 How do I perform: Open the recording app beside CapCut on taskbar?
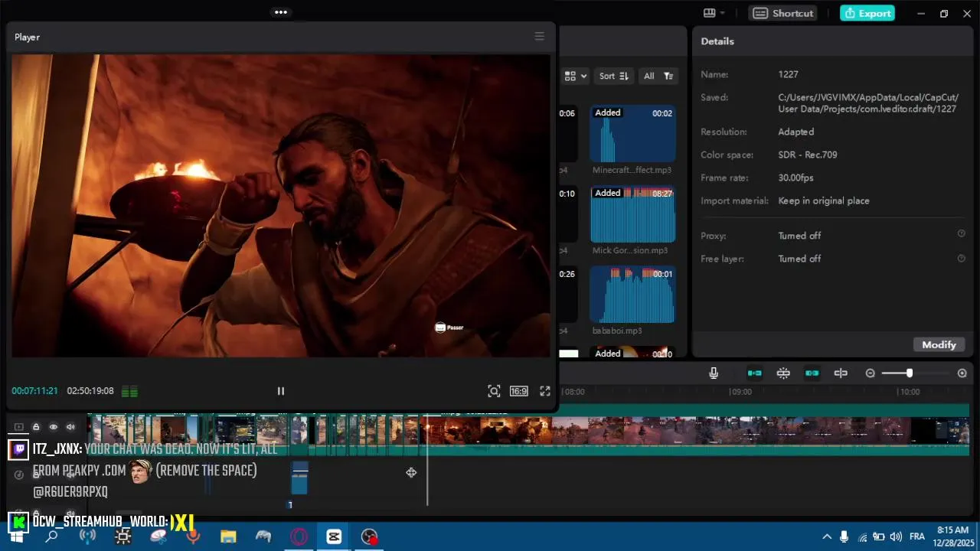pos(370,536)
